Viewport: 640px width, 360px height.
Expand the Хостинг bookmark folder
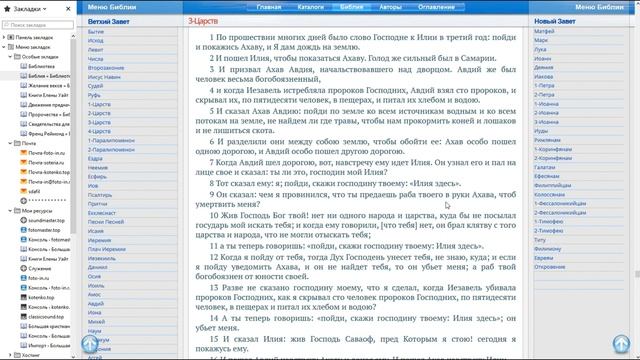(10, 355)
